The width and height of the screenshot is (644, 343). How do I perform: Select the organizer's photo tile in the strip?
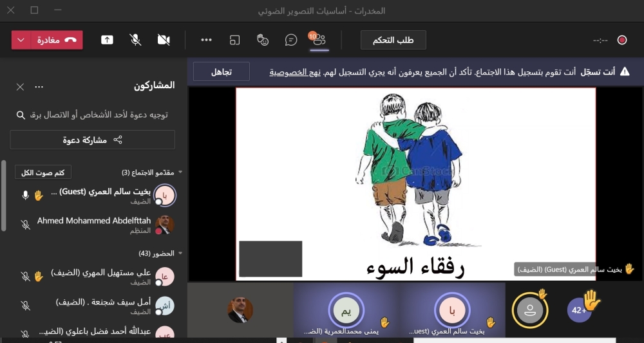(x=241, y=310)
